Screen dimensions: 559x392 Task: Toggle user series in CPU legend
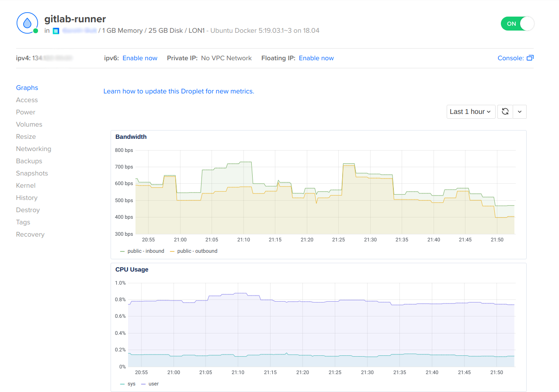click(150, 384)
